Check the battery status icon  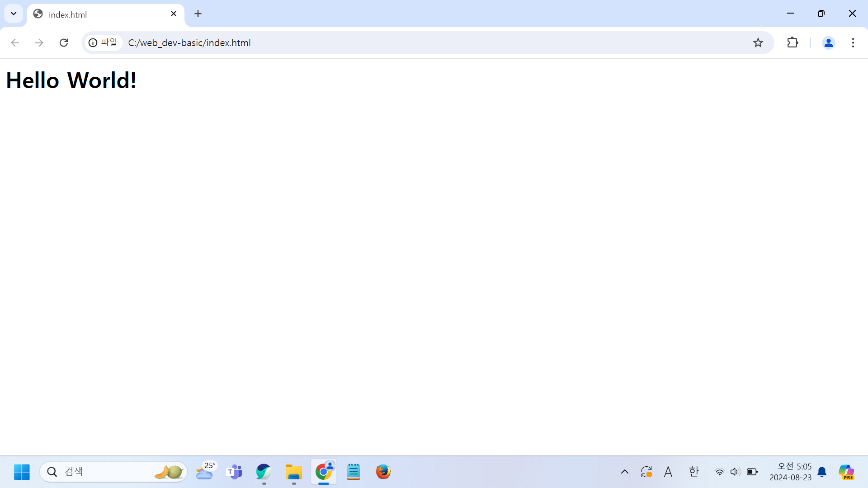tap(752, 472)
